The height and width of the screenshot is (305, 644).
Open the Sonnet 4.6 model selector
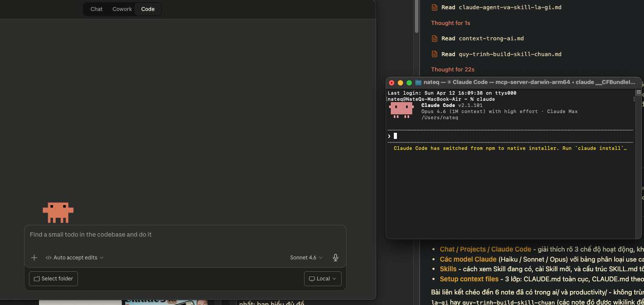(x=306, y=258)
